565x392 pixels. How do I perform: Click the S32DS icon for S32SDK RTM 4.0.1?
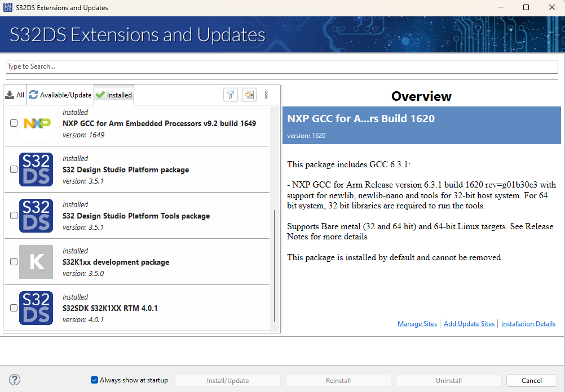pyautogui.click(x=36, y=308)
